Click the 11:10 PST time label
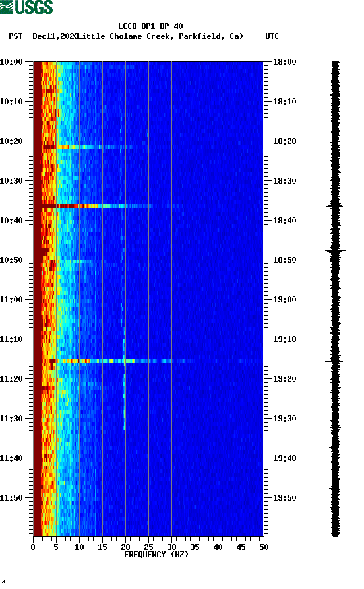The height and width of the screenshot is (589, 364). click(x=12, y=339)
